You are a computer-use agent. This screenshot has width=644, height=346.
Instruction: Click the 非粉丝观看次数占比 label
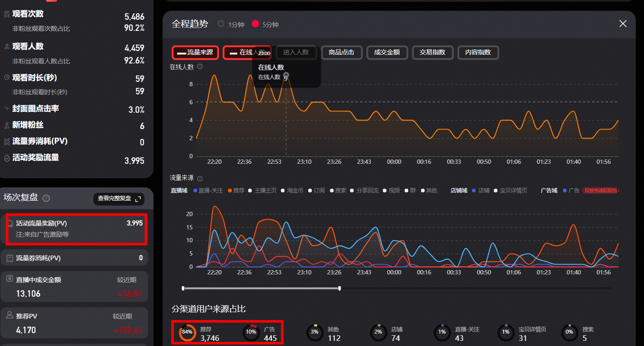pyautogui.click(x=41, y=29)
